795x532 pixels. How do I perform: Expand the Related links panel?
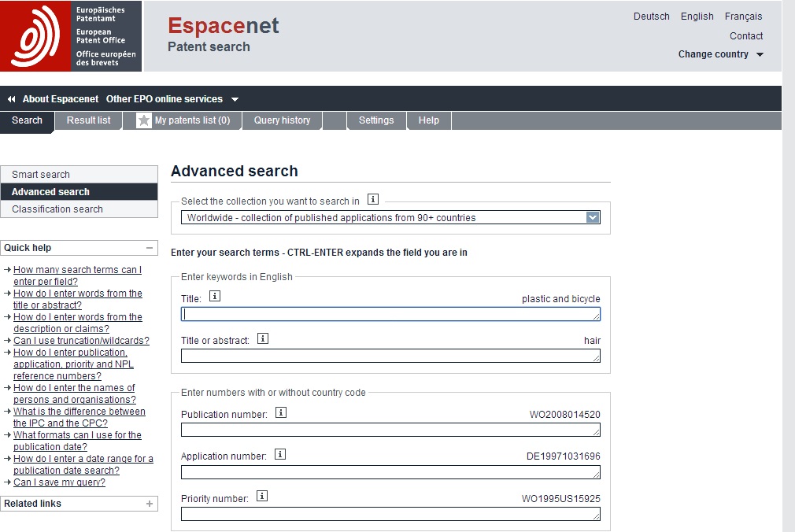(150, 504)
